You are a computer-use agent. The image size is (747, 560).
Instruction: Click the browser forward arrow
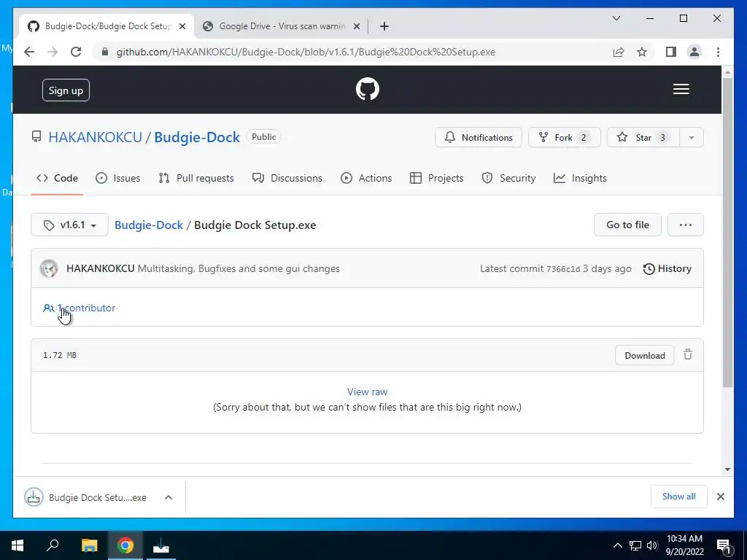pos(53,52)
